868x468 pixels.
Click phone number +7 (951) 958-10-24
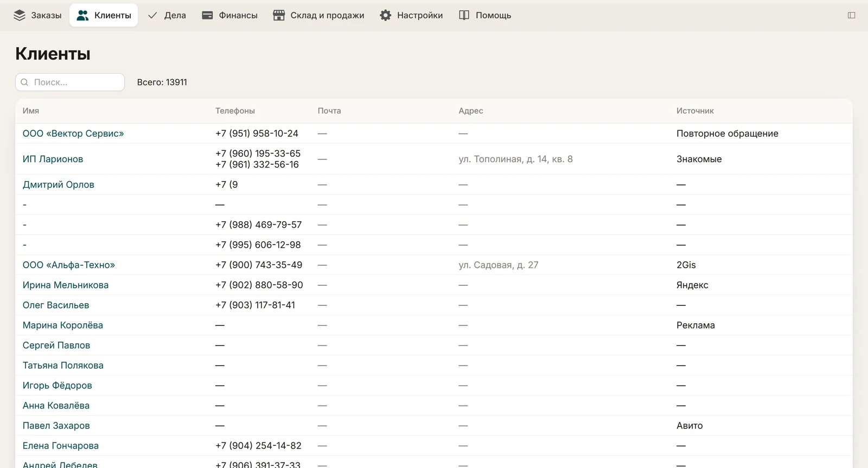(257, 133)
